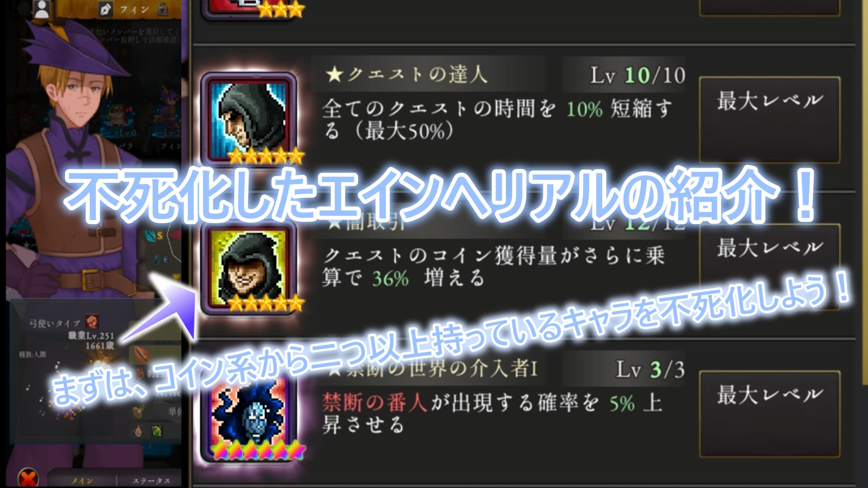Select the grinning hooded 闇取引 skill icon
The image size is (868, 488).
249,267
